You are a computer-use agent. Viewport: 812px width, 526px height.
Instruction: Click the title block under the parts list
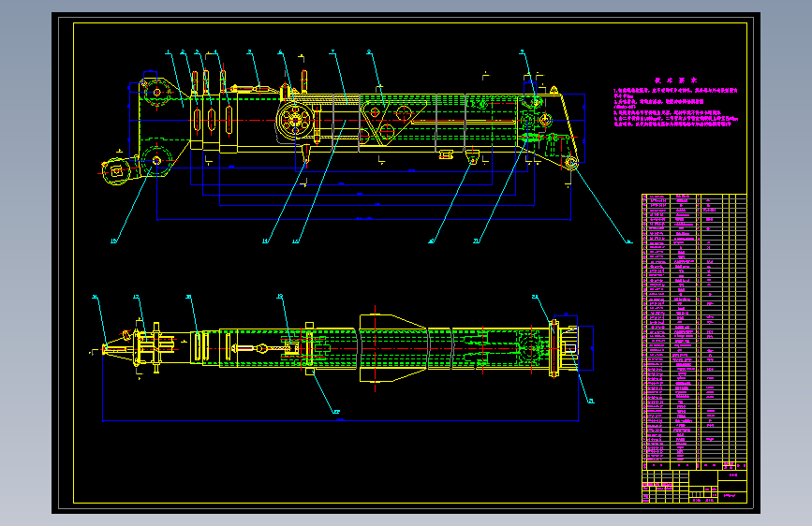click(x=694, y=486)
